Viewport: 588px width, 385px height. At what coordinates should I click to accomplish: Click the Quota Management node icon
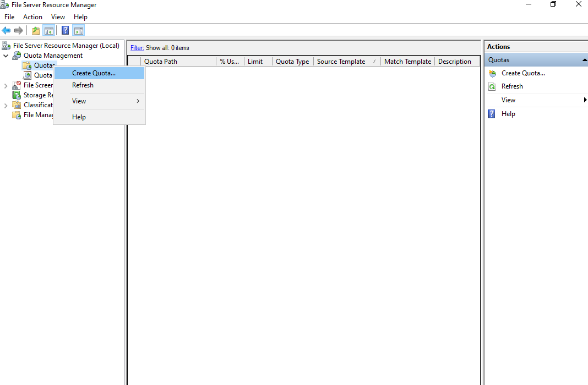[17, 56]
